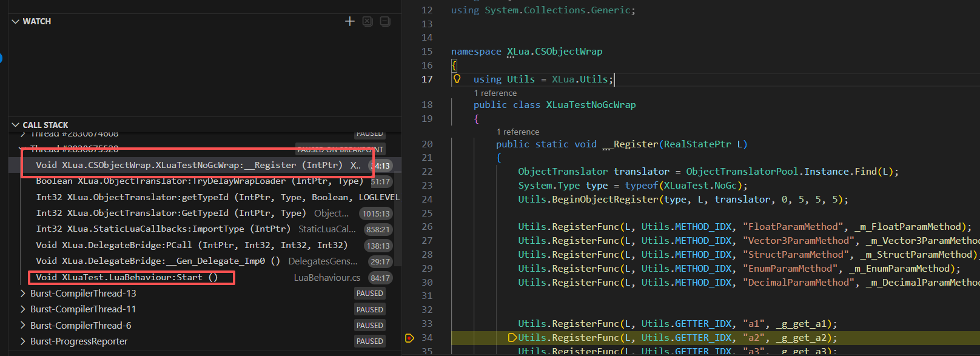Open the 1 reference link above XLuaTestNoGcWrap
This screenshot has width=980, height=356.
pyautogui.click(x=495, y=93)
